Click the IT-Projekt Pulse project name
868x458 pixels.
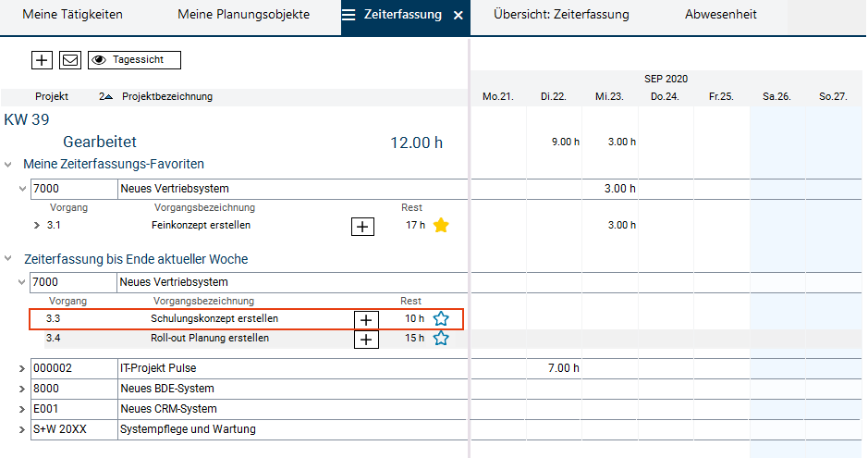point(158,367)
